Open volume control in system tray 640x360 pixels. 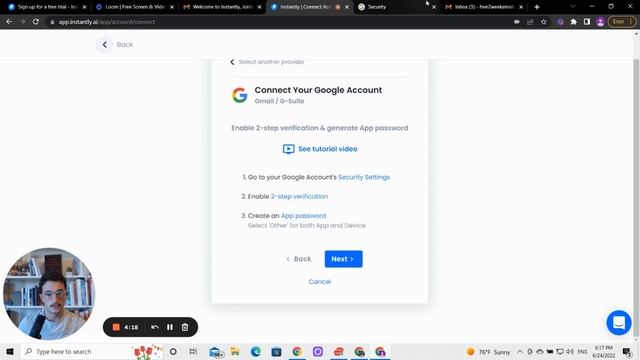[x=570, y=351]
